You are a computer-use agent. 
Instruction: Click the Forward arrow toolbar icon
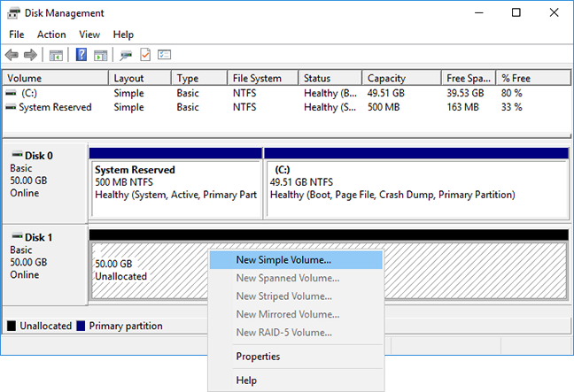pyautogui.click(x=30, y=55)
